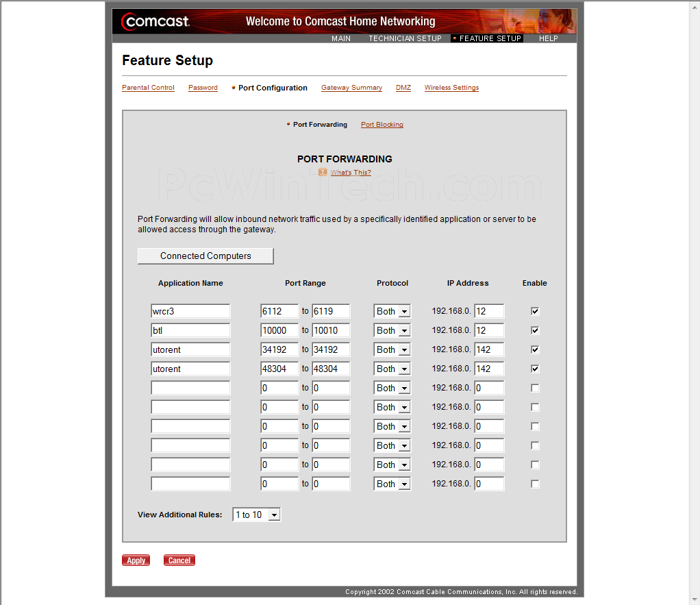Go to the DMZ page link
The image size is (700, 605).
pos(403,88)
